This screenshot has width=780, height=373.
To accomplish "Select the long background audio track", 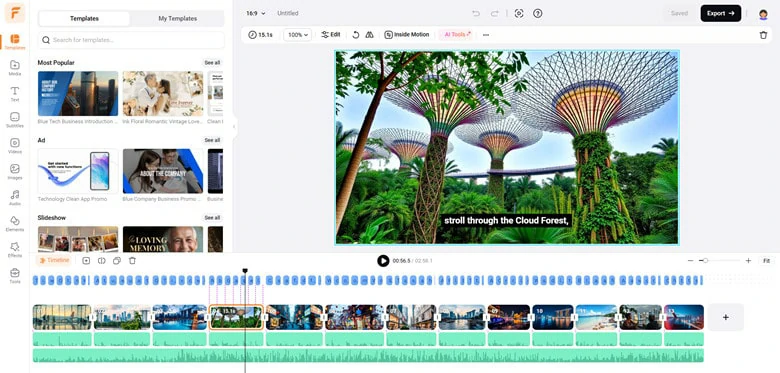I will point(368,356).
